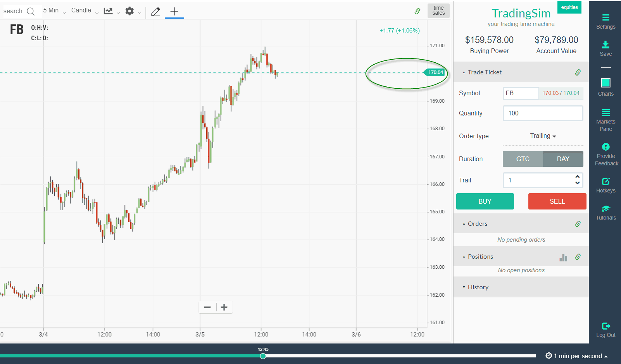The height and width of the screenshot is (364, 621).
Task: Open the chart Settings gear icon
Action: [x=129, y=11]
